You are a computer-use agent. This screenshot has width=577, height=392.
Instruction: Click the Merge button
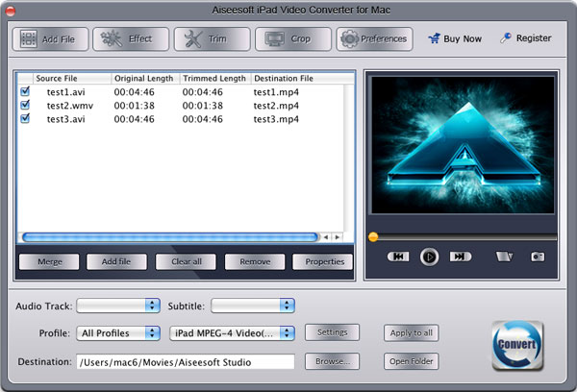[49, 262]
